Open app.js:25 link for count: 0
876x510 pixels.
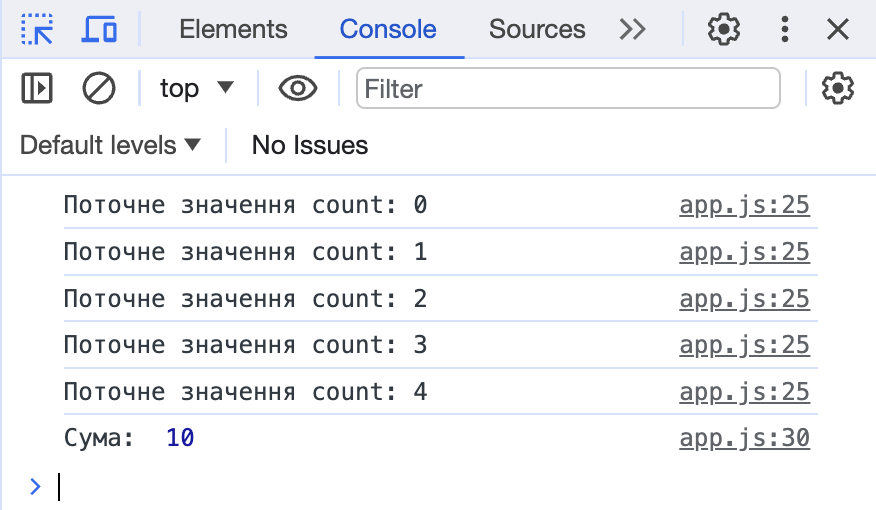click(744, 206)
